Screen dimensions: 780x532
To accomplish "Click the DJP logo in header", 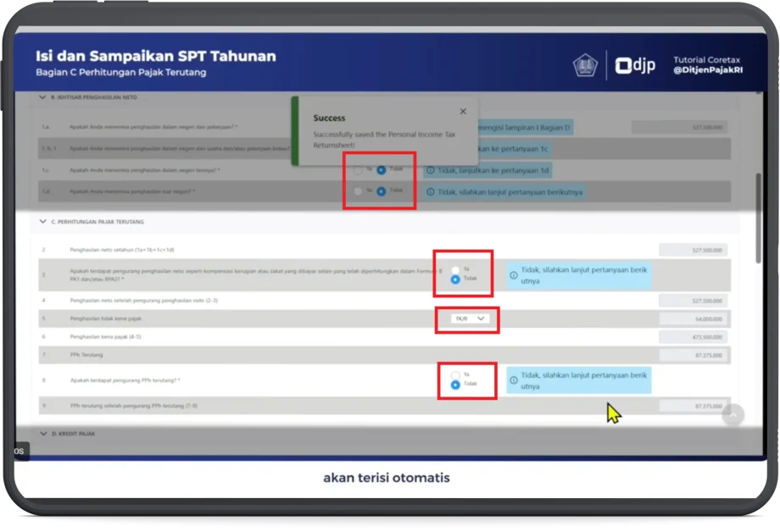I will pos(635,65).
